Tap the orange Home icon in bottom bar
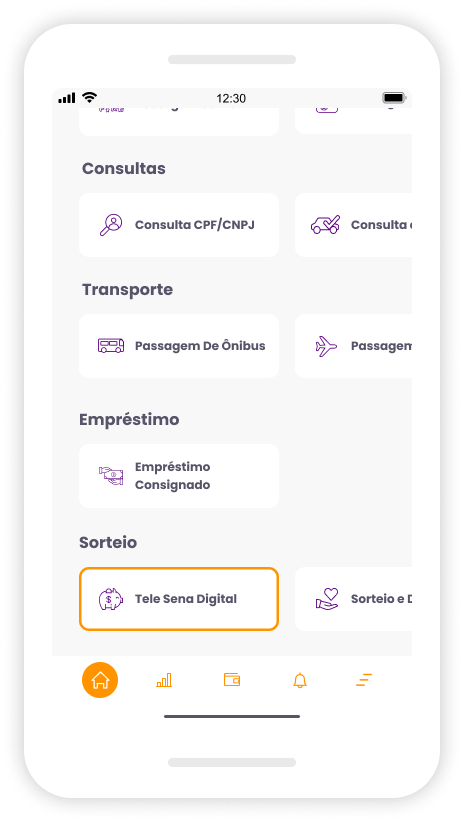464x822 pixels. pyautogui.click(x=100, y=680)
